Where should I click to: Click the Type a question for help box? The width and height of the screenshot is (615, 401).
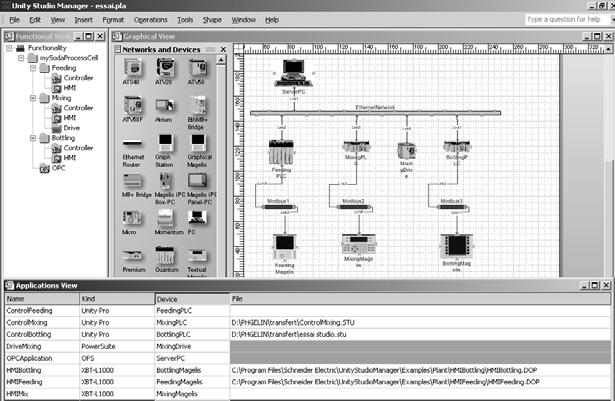pyautogui.click(x=568, y=19)
